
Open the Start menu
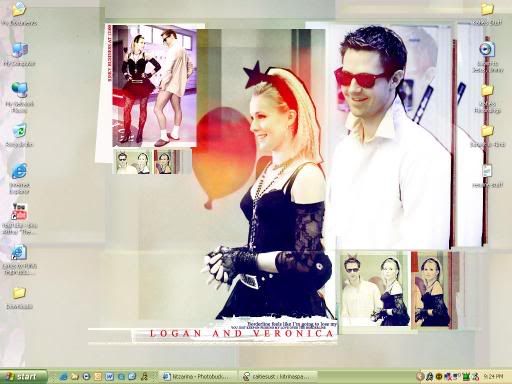click(x=23, y=377)
